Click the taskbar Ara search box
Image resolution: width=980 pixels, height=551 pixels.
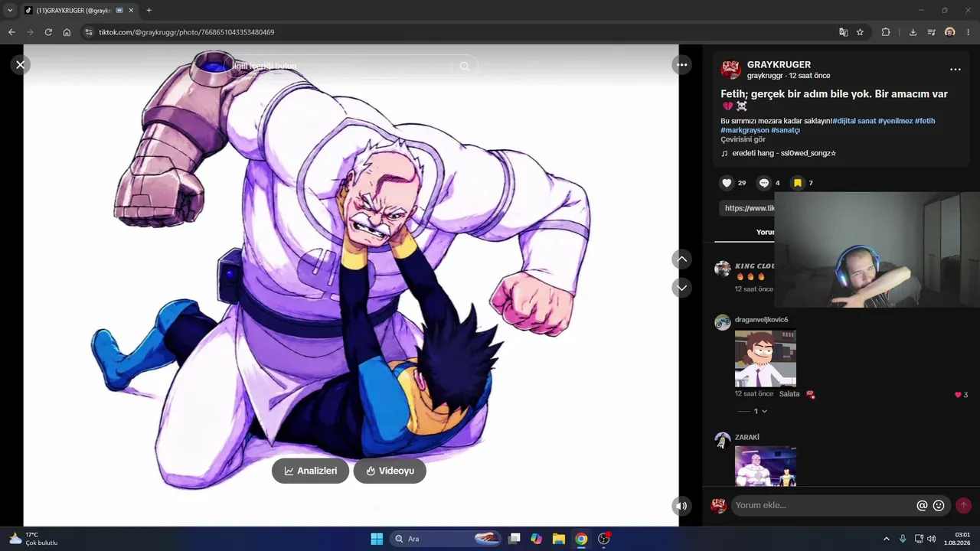pyautogui.click(x=446, y=539)
